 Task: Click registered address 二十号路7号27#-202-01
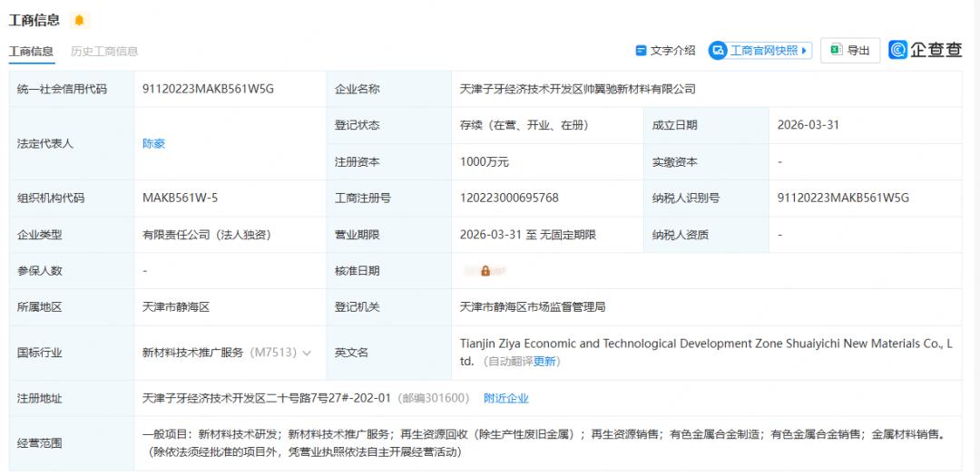(266, 398)
